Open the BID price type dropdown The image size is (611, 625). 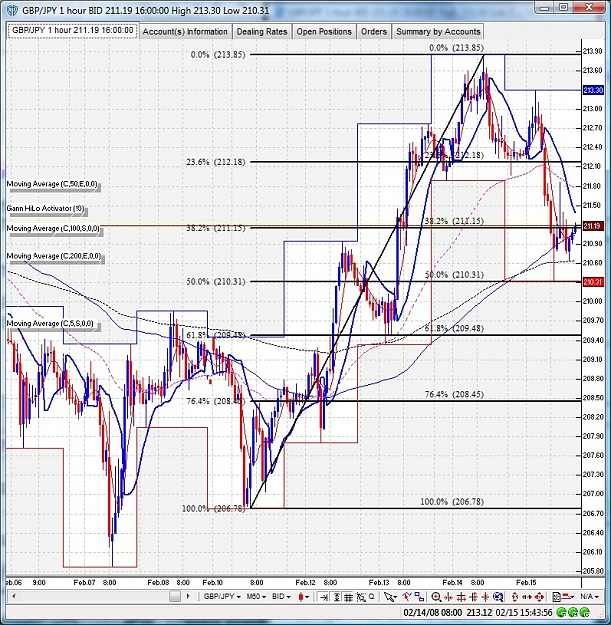point(281,597)
